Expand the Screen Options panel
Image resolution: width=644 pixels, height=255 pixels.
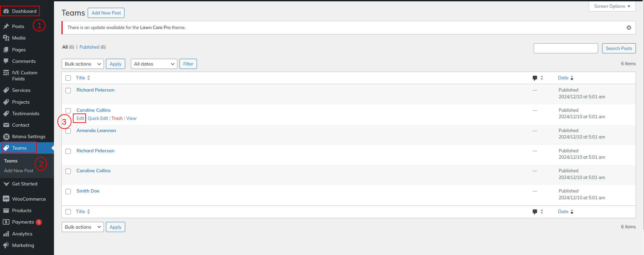pos(612,6)
